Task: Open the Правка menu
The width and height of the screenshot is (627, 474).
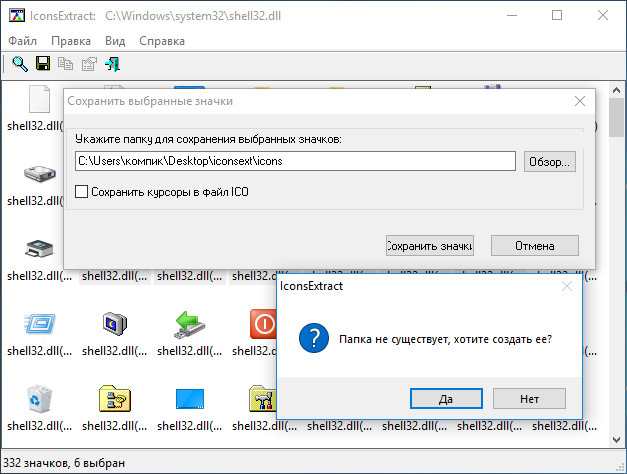Action: click(x=71, y=41)
